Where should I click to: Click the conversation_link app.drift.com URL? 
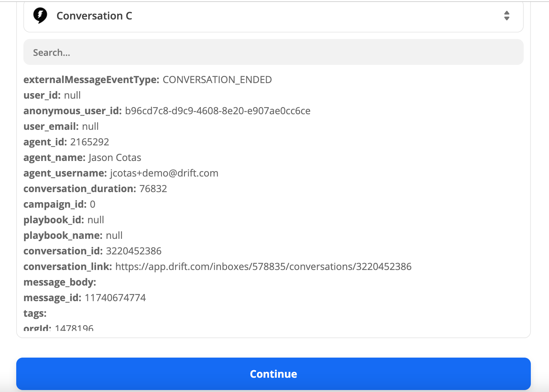(263, 267)
